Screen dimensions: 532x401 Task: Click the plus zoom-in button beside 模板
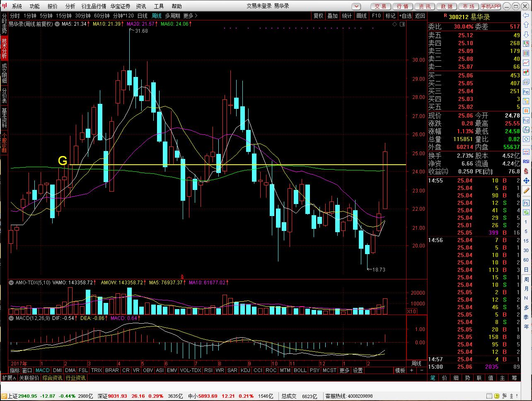[411, 370]
